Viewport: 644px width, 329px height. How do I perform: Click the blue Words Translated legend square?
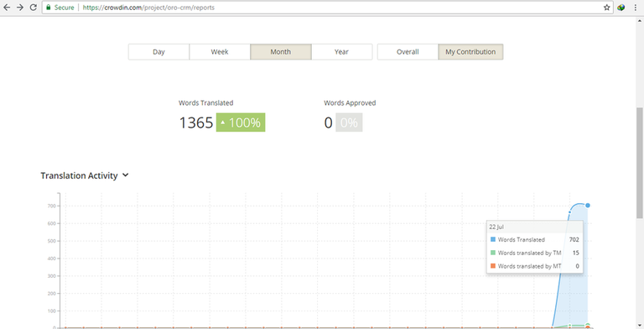click(x=493, y=239)
